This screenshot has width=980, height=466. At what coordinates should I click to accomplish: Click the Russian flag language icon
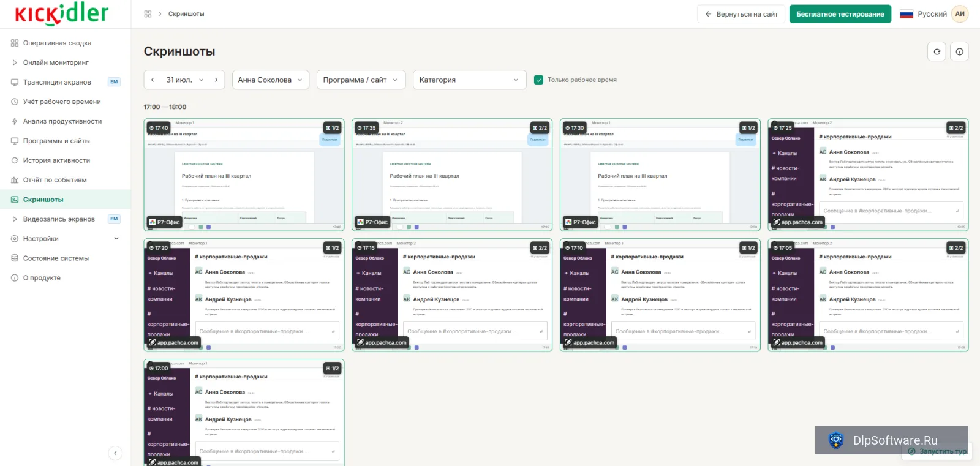[907, 14]
